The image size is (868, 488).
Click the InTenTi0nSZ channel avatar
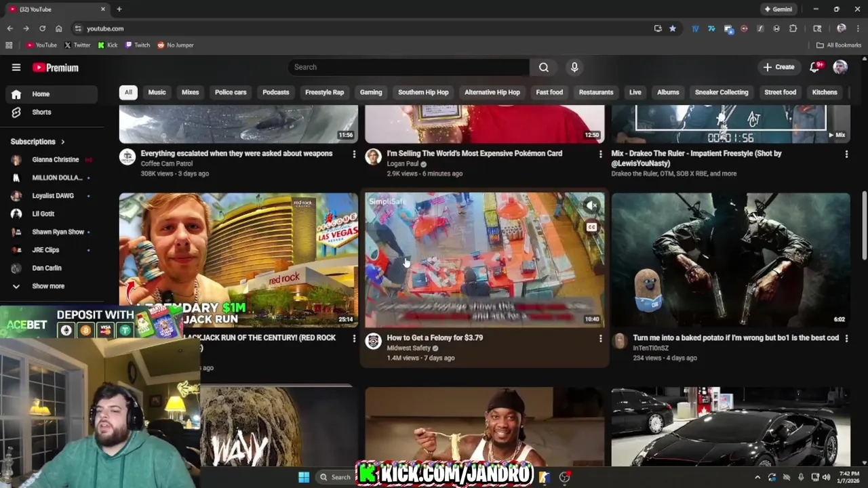pyautogui.click(x=619, y=341)
